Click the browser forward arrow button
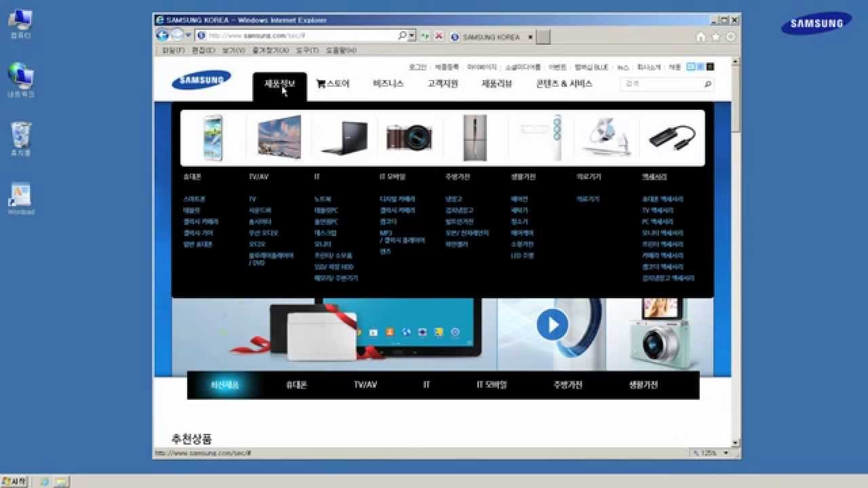Image resolution: width=868 pixels, height=488 pixels. [x=177, y=35]
